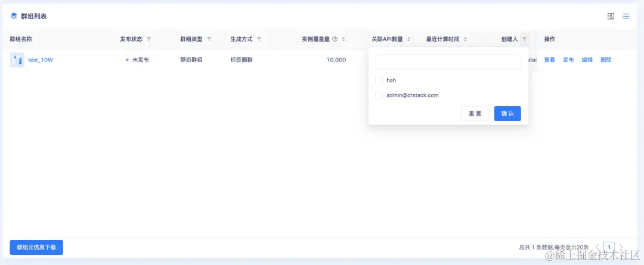
Task: Sort by 关联API数量 column
Action: 408,39
